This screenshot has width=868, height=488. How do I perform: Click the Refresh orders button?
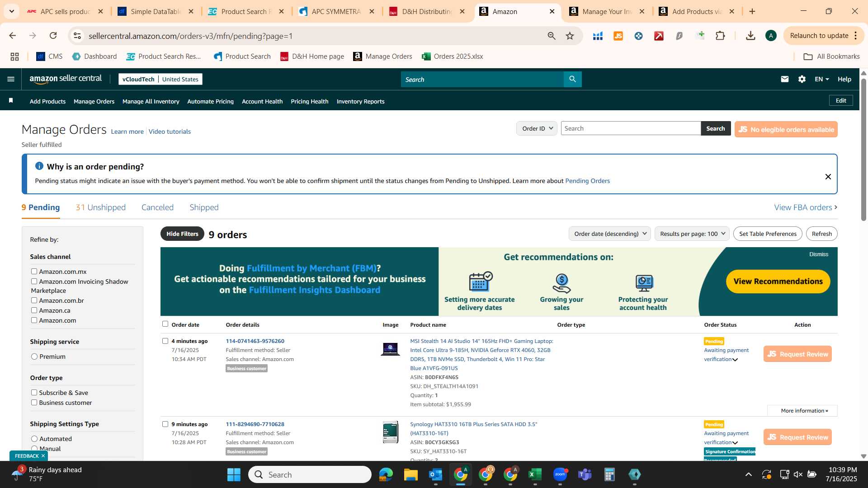[821, 234]
